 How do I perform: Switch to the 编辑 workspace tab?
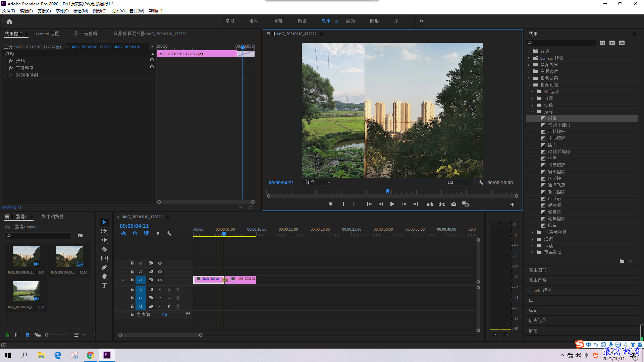tap(278, 21)
